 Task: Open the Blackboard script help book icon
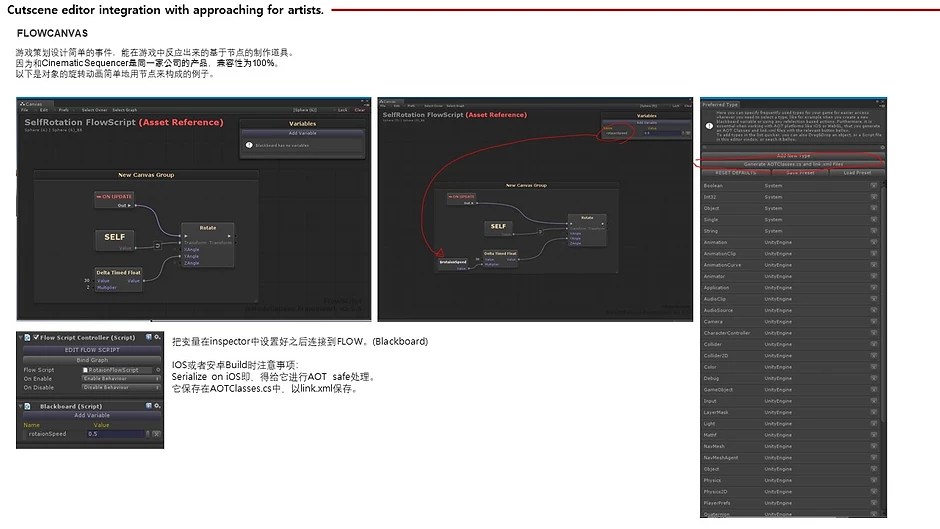tap(148, 406)
